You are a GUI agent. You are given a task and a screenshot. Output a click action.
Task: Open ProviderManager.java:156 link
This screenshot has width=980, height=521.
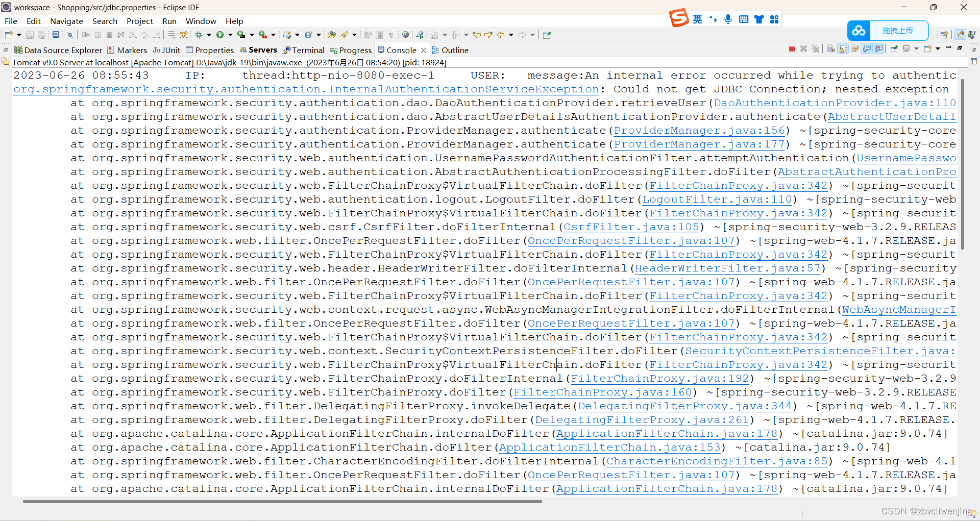pos(699,131)
